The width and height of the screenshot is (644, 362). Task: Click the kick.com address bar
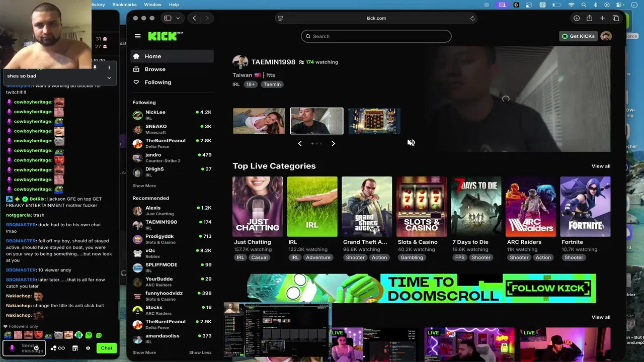coord(376,18)
